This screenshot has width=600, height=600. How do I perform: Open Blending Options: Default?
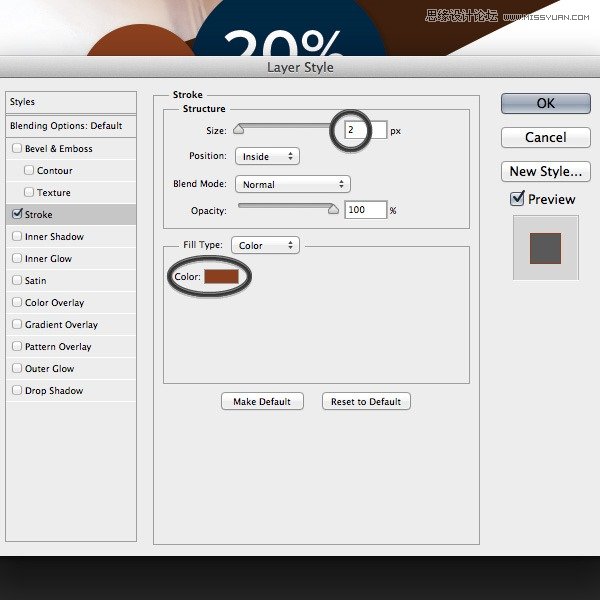click(x=71, y=126)
